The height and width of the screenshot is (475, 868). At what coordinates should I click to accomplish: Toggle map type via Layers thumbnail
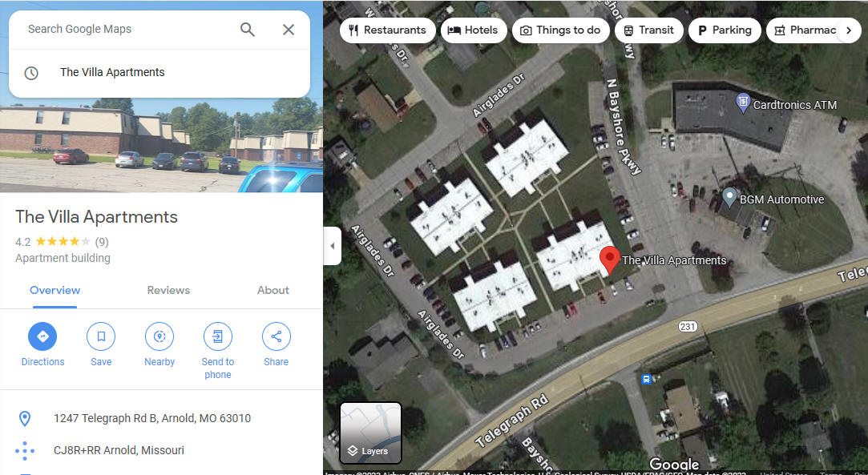click(370, 433)
